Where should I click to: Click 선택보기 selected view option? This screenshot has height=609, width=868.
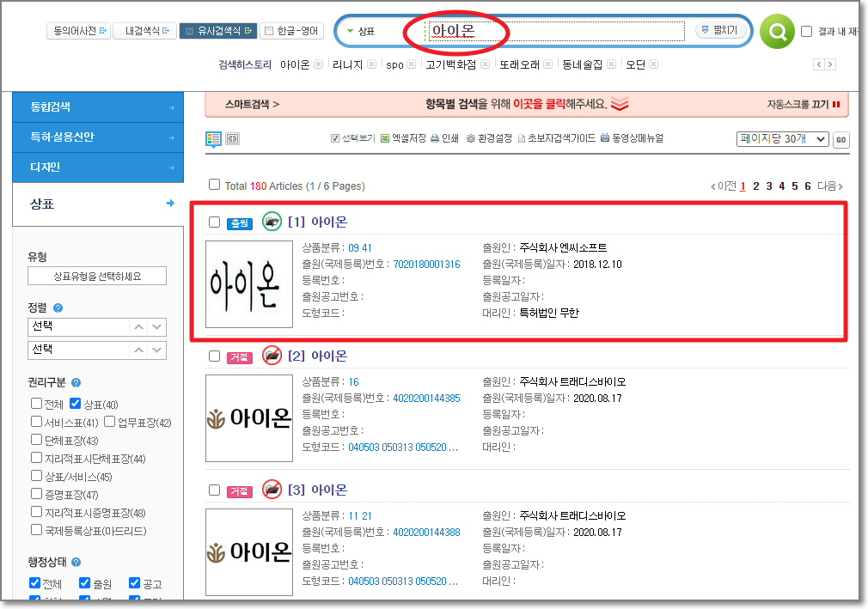(x=352, y=138)
